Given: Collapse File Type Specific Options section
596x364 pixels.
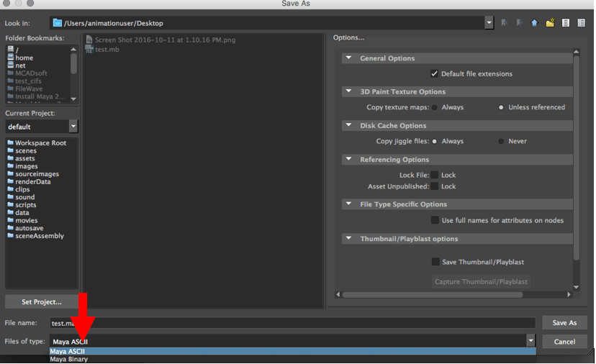Looking at the screenshot, I should (x=348, y=204).
